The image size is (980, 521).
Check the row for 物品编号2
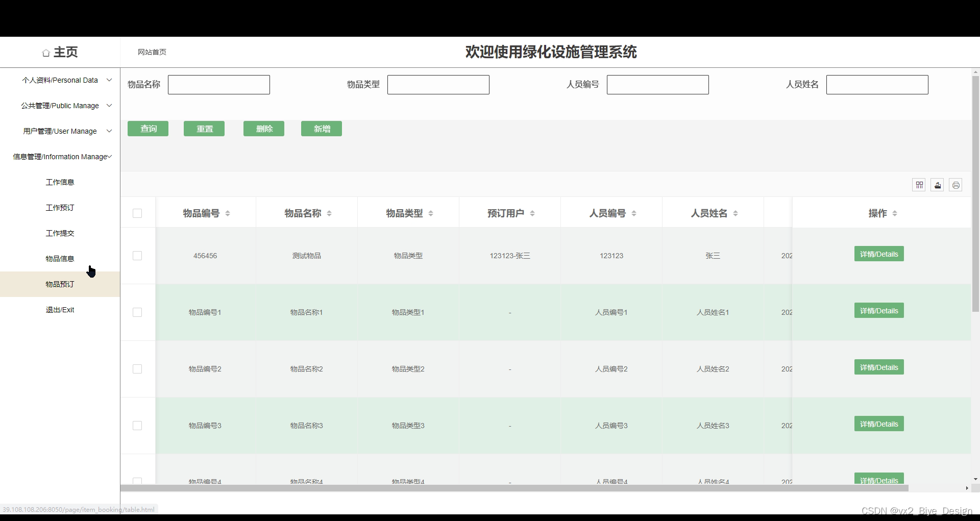[137, 369]
